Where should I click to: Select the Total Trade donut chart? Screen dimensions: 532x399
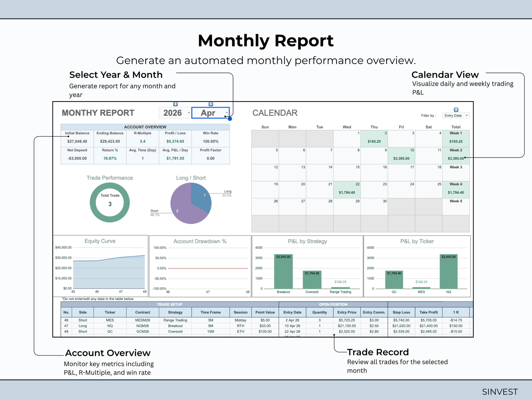pos(110,202)
